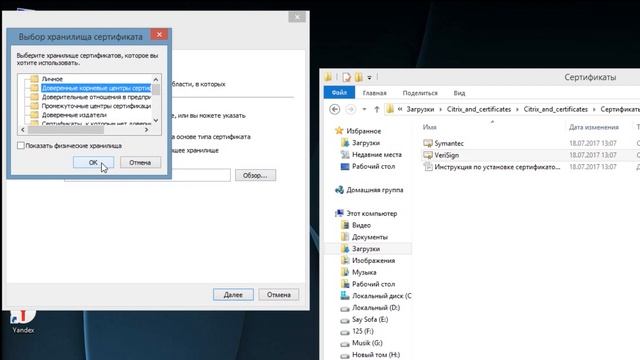Image resolution: width=640 pixels, height=360 pixels.
Task: Select Этот компьютер in sidebar
Action: pos(371,213)
